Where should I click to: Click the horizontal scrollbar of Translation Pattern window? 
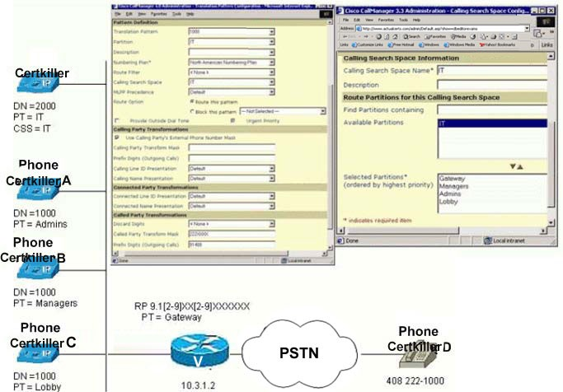point(205,254)
